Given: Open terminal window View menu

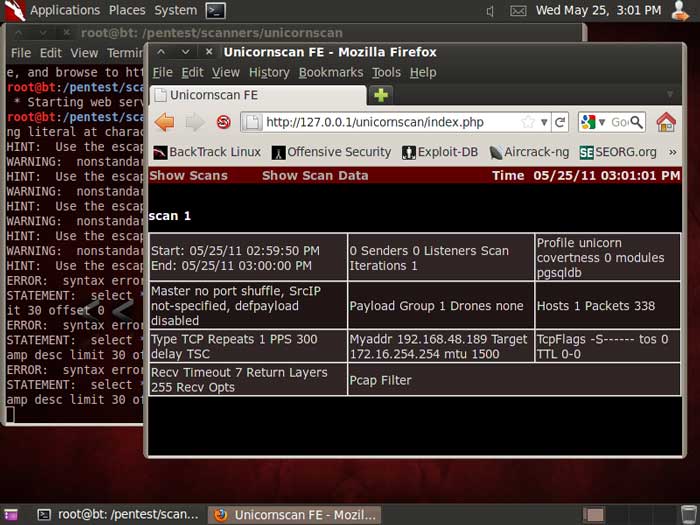Looking at the screenshot, I should (84, 53).
